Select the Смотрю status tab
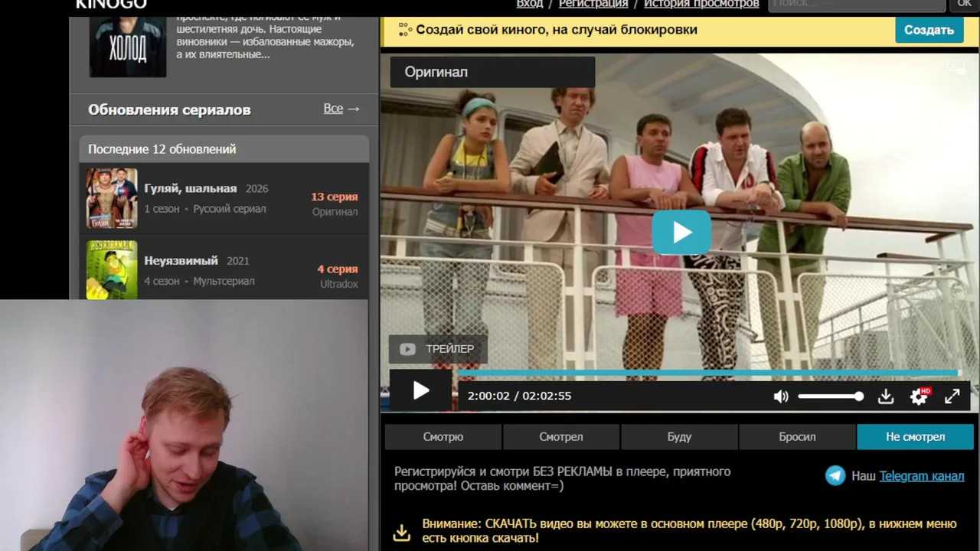Viewport: 980px width, 551px height. tap(443, 437)
